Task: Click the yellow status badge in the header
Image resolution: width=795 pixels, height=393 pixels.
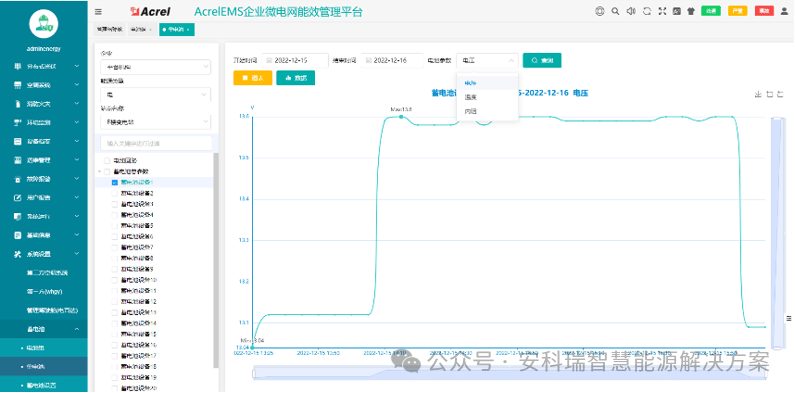Action: click(x=738, y=11)
